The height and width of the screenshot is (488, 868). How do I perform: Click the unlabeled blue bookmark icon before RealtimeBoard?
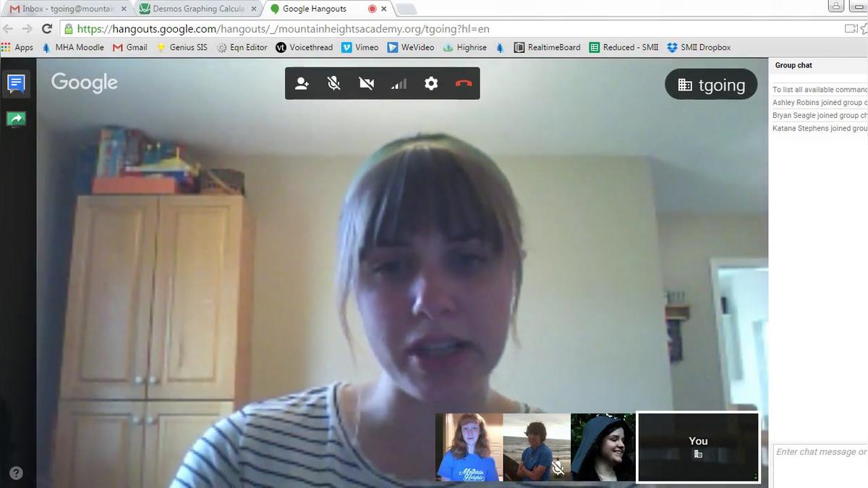(x=500, y=47)
